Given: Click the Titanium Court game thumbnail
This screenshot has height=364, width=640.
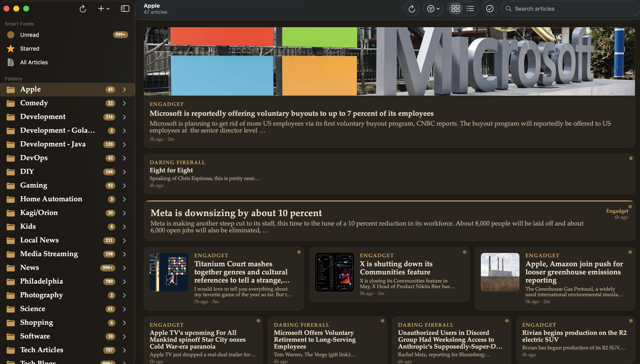Looking at the screenshot, I should (x=169, y=272).
